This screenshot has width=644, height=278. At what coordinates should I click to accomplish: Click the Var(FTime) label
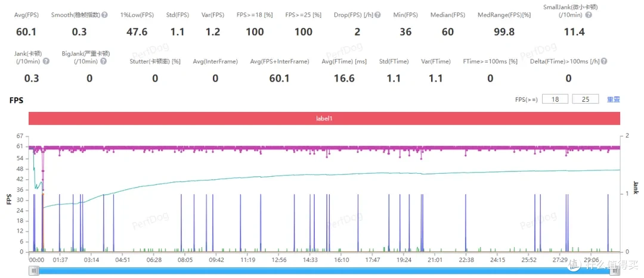tap(436, 61)
